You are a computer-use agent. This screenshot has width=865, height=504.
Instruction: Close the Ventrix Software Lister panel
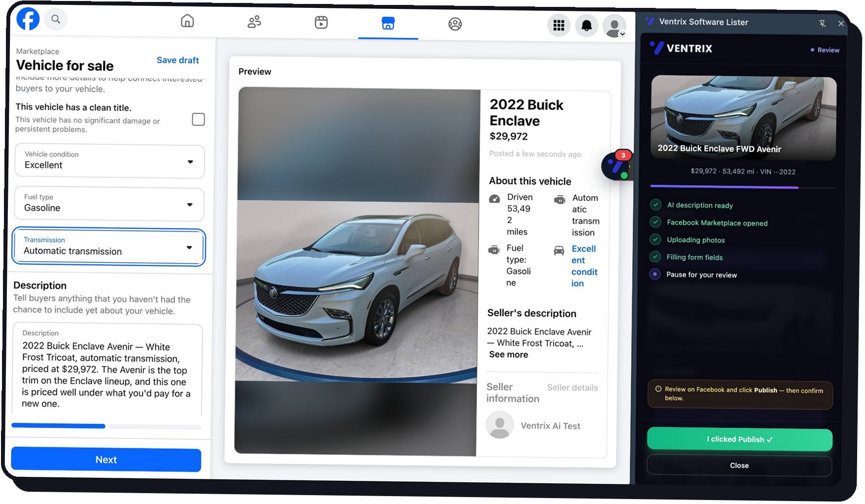point(841,24)
